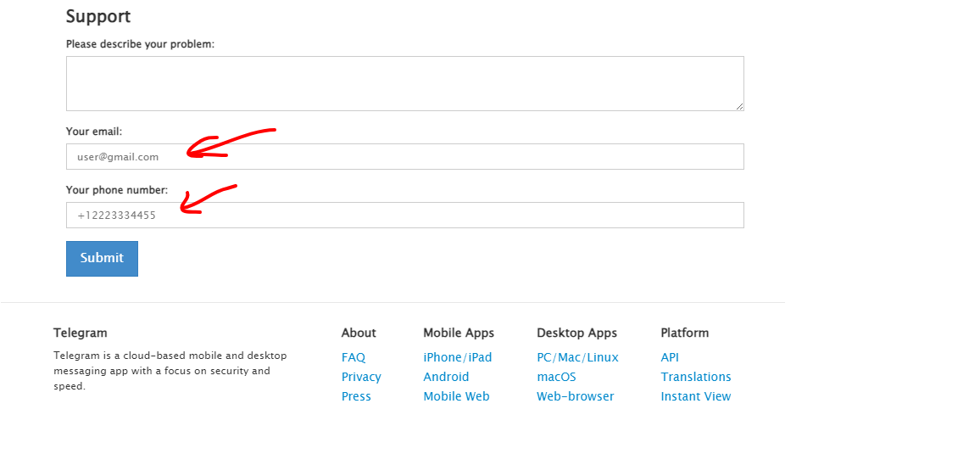The image size is (980, 454).
Task: Select the iPhone/iPad app link
Action: 457,357
